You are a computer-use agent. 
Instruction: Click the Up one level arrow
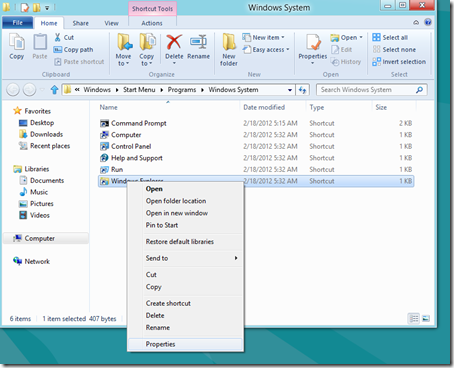pyautogui.click(x=54, y=90)
